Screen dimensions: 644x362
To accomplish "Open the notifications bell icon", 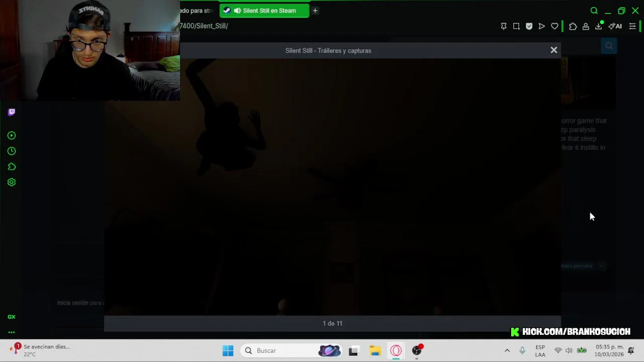I will coord(631,350).
